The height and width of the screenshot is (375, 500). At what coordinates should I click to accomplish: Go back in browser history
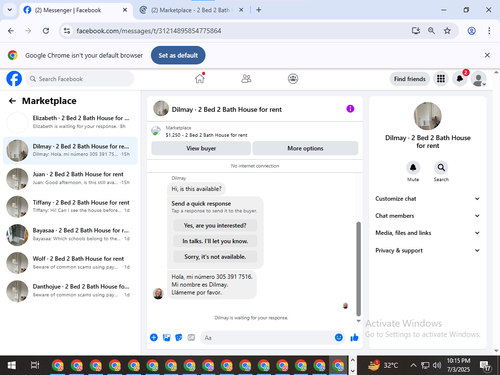(11, 31)
